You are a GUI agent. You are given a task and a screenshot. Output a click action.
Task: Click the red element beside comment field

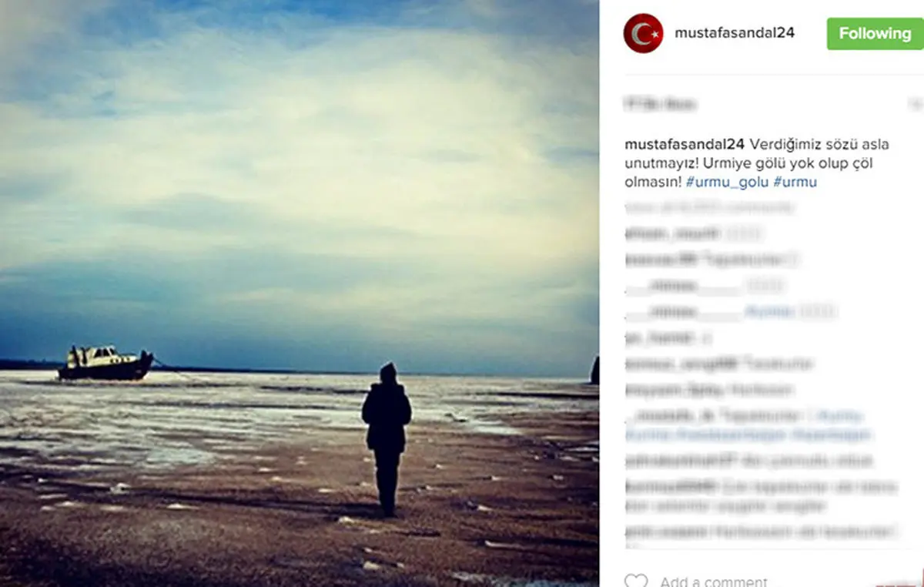[x=899, y=582]
